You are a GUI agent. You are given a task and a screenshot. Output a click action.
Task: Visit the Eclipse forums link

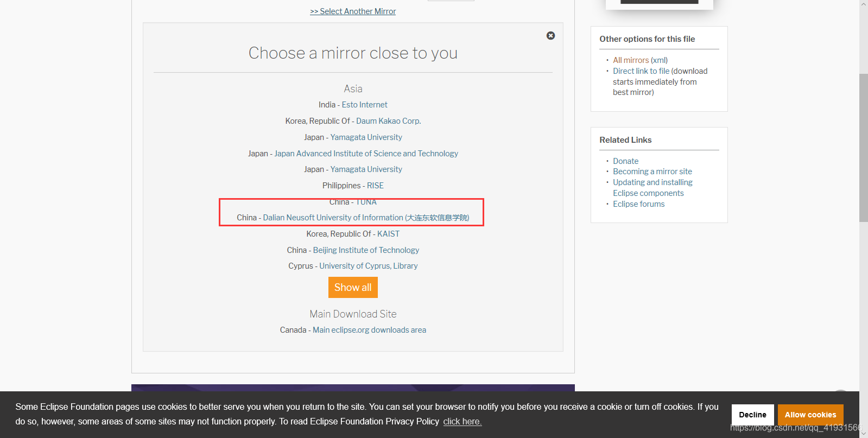point(638,204)
